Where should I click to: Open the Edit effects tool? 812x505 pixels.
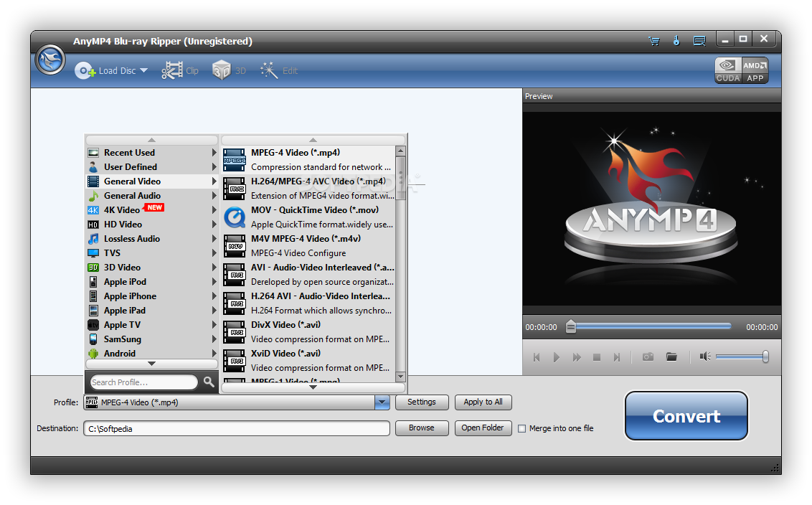tap(278, 70)
